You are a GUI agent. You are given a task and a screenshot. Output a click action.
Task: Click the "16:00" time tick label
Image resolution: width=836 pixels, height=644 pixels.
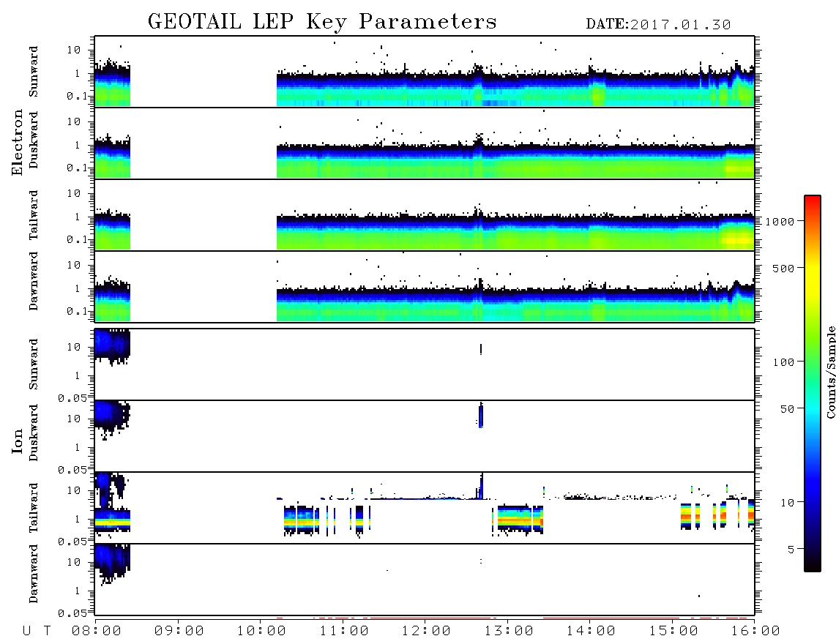pos(755,632)
